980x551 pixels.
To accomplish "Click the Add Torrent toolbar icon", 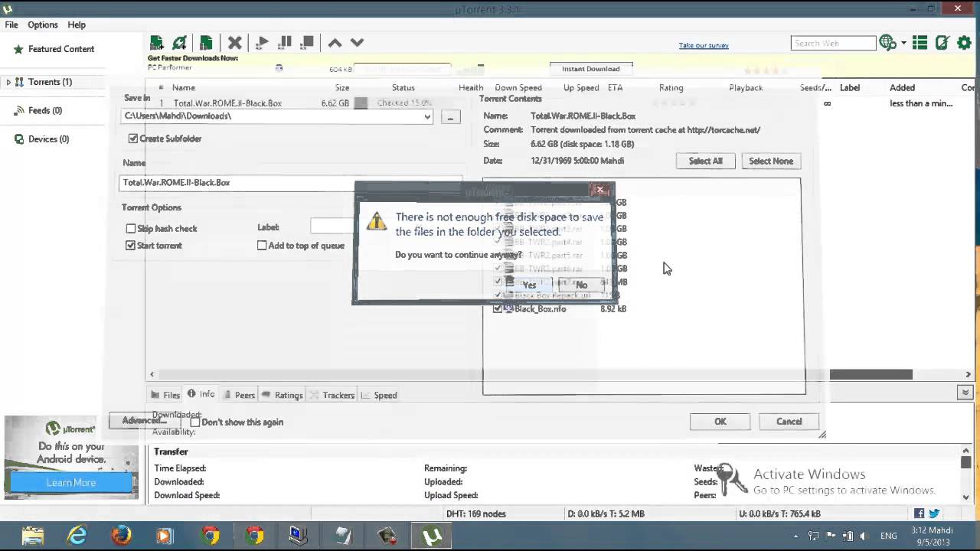I will (x=157, y=43).
